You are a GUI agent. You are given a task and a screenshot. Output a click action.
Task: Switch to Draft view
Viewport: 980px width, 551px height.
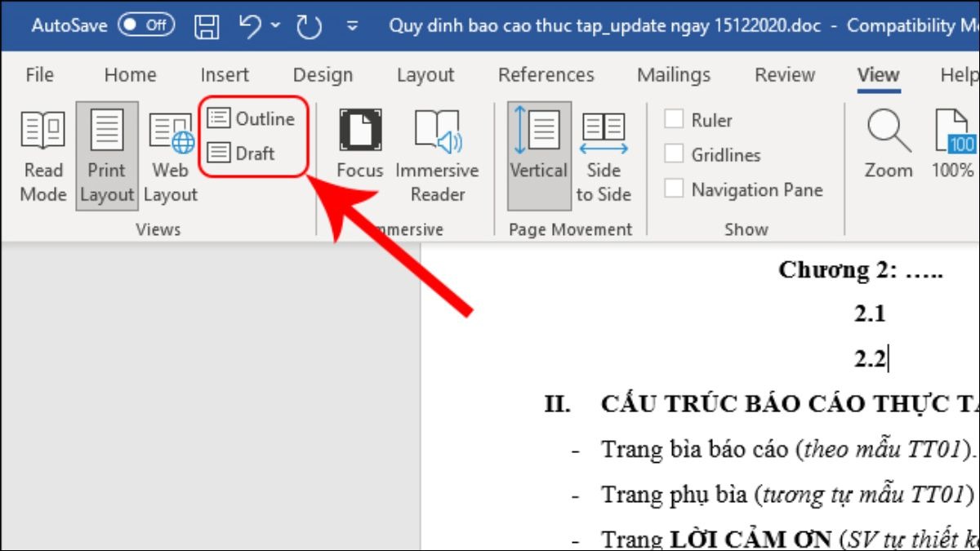(x=241, y=153)
